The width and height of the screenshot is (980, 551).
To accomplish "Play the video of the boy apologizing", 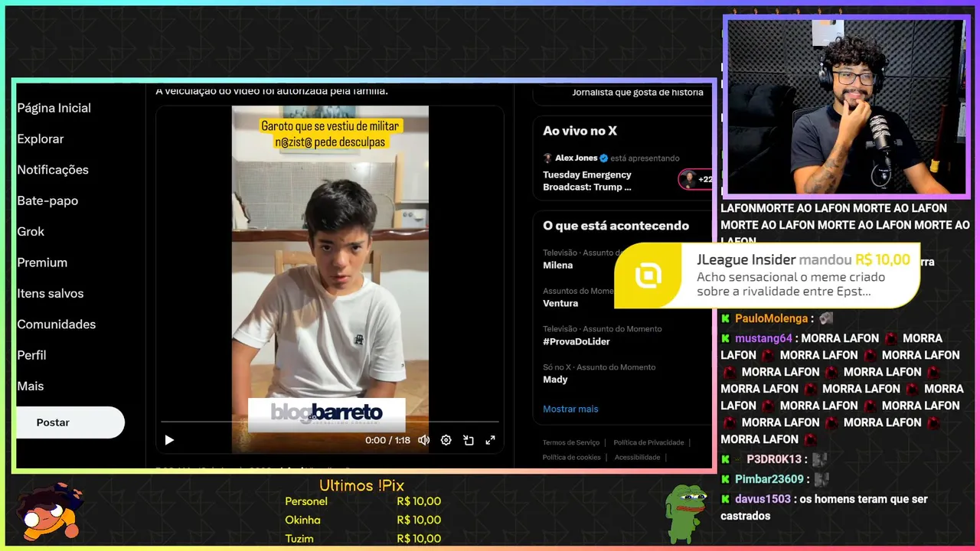I will point(169,440).
